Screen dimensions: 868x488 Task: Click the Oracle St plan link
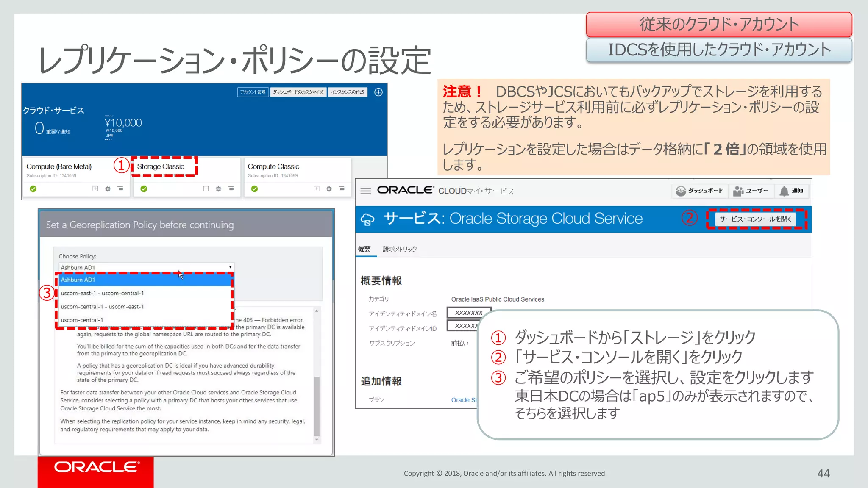[464, 400]
